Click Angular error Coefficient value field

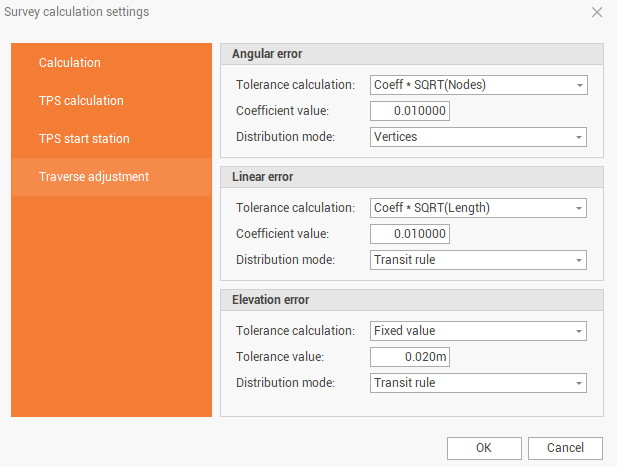410,111
